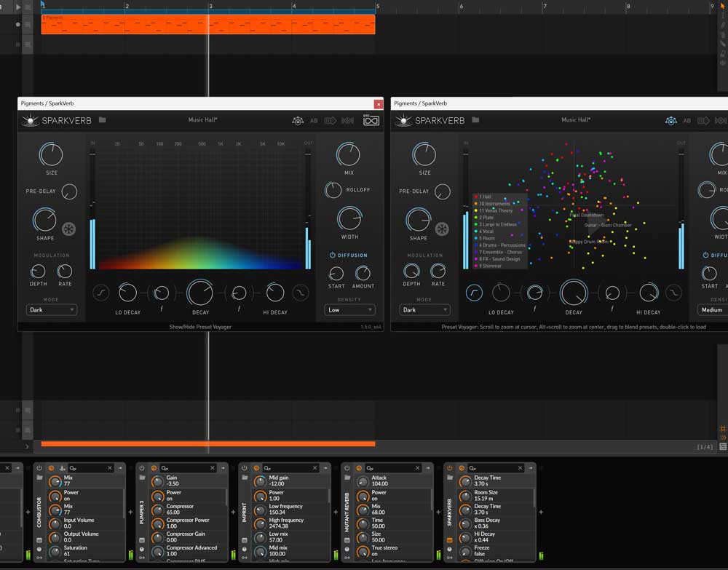The image size is (728, 570).
Task: Enable low-cut filter icon in left SparkVerb
Action: click(x=100, y=293)
